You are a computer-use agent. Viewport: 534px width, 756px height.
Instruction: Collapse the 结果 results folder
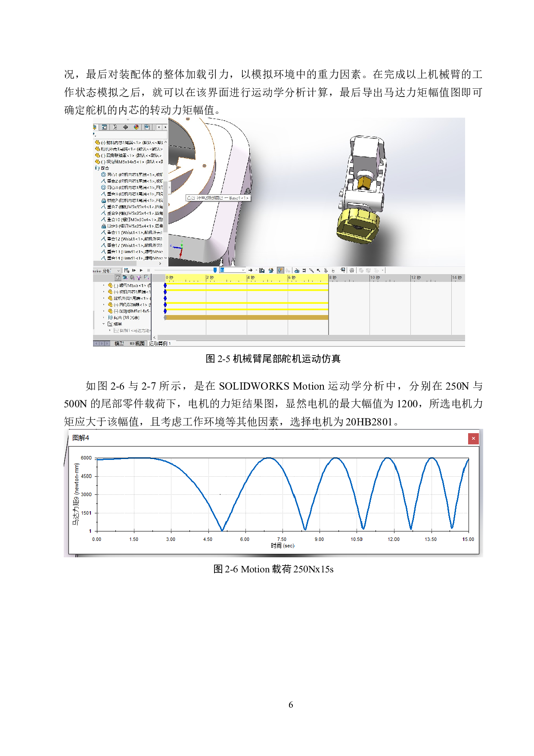coord(104,324)
